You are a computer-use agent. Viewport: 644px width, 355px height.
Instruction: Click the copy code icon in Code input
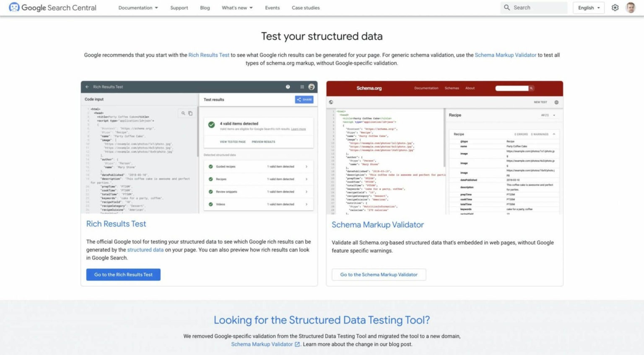[x=191, y=113]
